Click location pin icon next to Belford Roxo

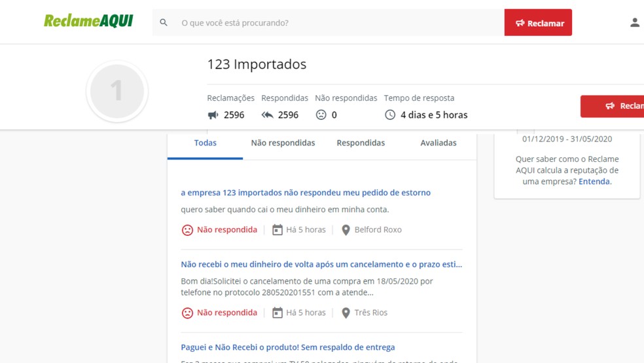click(346, 230)
